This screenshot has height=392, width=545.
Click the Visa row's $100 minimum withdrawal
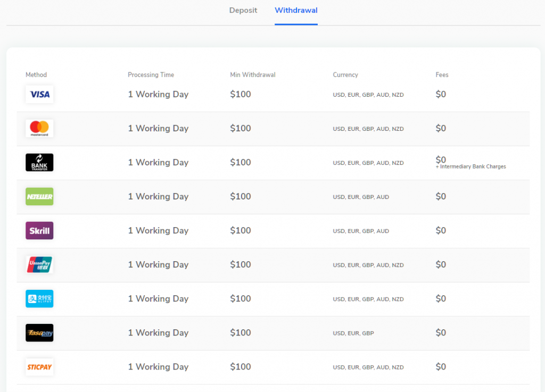[241, 94]
